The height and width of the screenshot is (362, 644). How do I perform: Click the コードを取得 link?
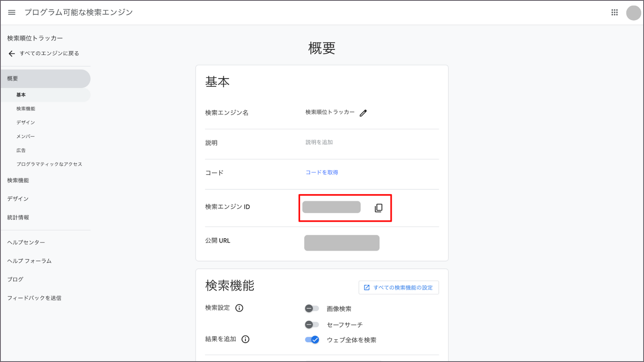coord(322,172)
